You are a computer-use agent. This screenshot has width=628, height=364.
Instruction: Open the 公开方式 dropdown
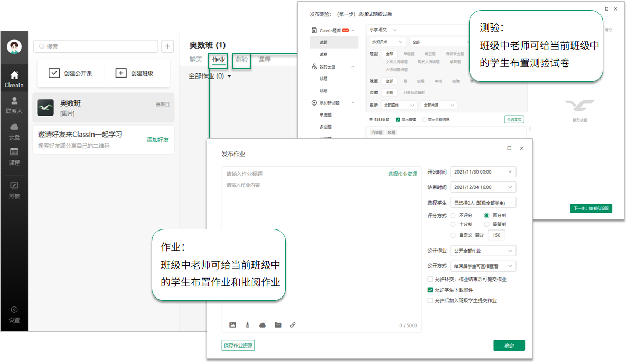click(x=483, y=266)
